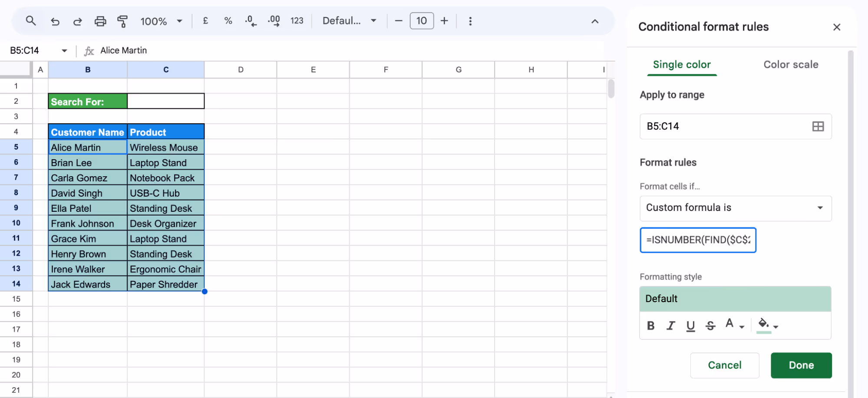868x398 pixels.
Task: Open the Default font dropdown
Action: pyautogui.click(x=349, y=20)
